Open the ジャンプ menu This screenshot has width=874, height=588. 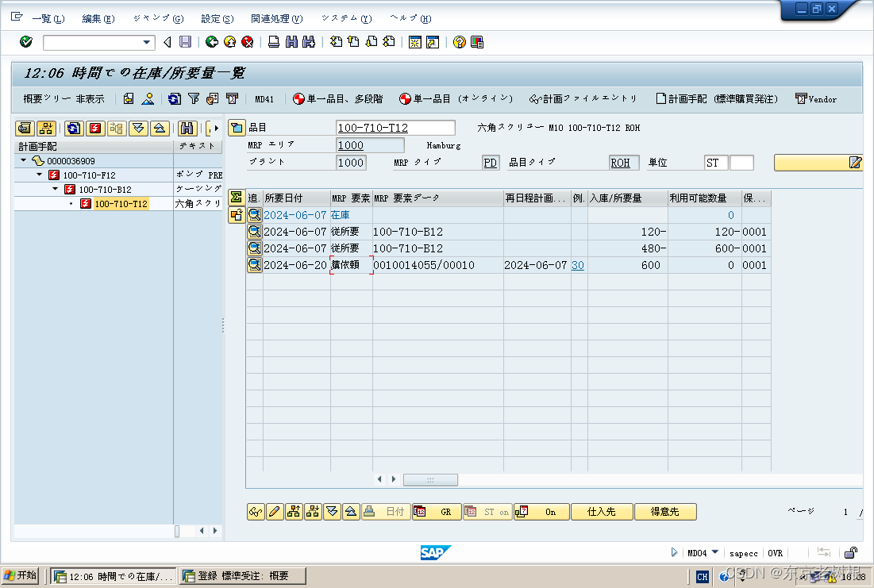(156, 18)
